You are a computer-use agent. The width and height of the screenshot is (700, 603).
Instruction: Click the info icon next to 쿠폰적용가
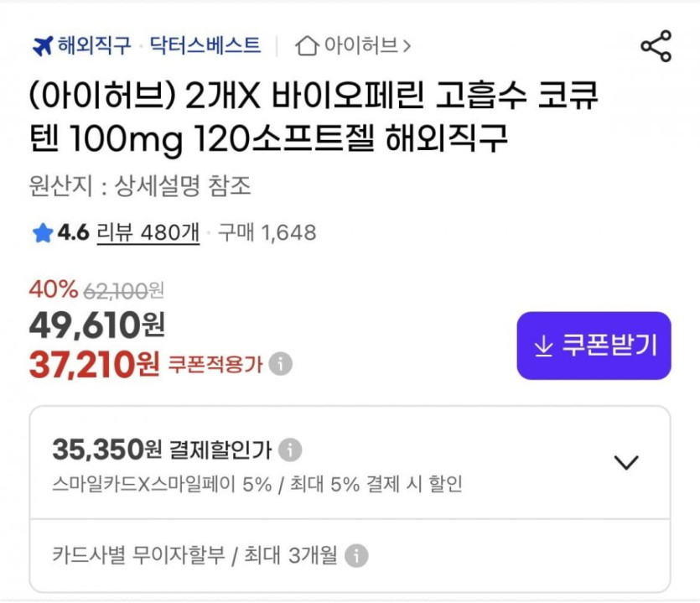(281, 364)
